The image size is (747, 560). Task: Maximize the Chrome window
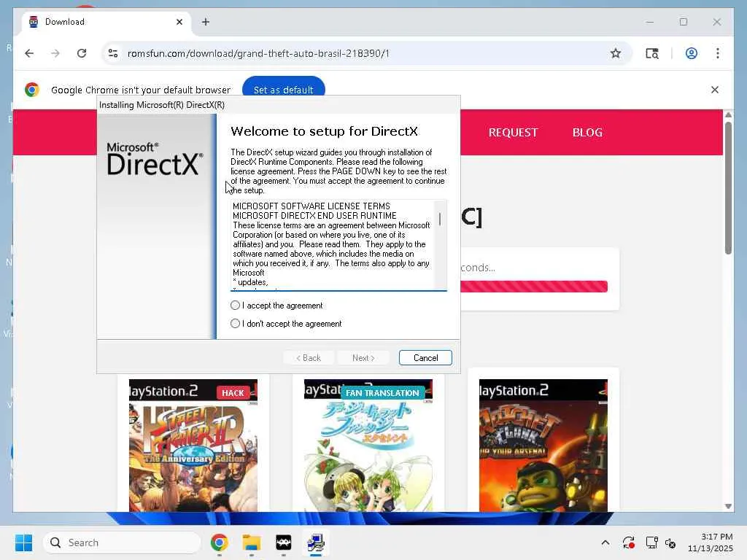pyautogui.click(x=683, y=22)
